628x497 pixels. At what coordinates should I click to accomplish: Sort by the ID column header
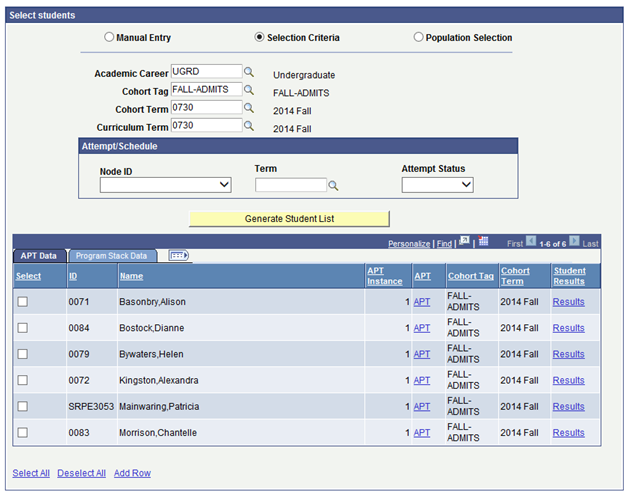(73, 276)
